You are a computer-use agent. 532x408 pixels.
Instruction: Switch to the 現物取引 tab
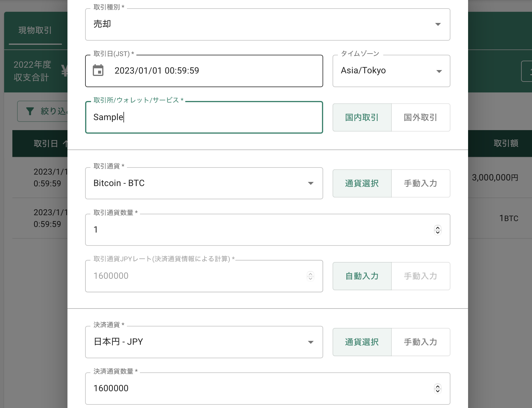click(35, 30)
